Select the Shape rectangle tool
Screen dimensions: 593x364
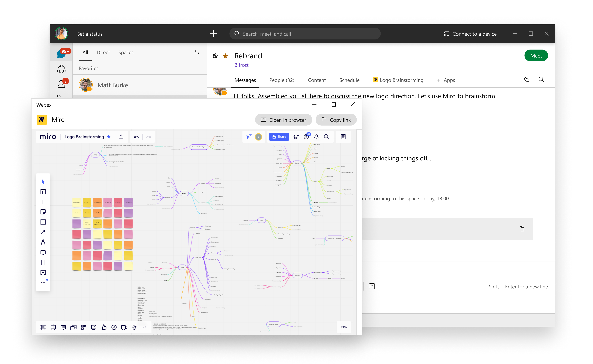(x=43, y=222)
